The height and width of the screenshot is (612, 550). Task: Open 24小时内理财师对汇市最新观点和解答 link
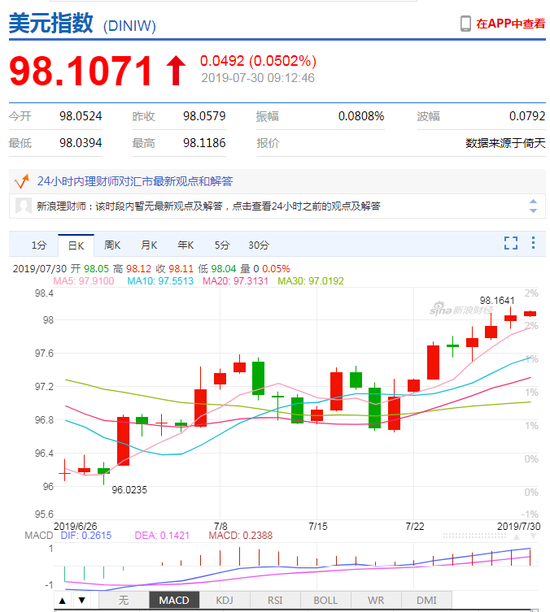click(135, 181)
